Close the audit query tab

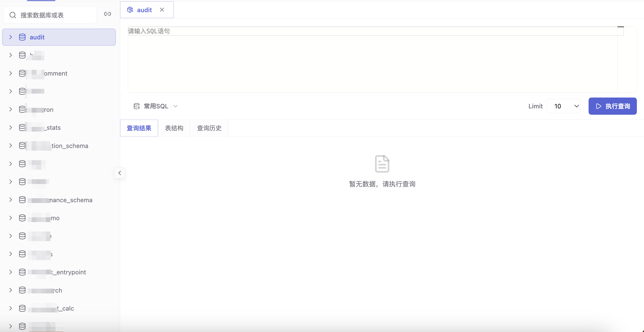coord(162,10)
